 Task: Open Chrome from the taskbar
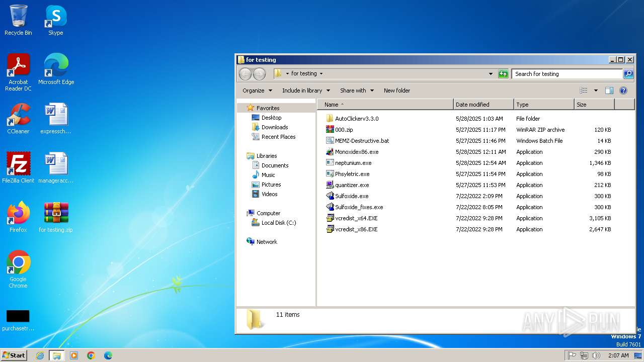[91, 355]
